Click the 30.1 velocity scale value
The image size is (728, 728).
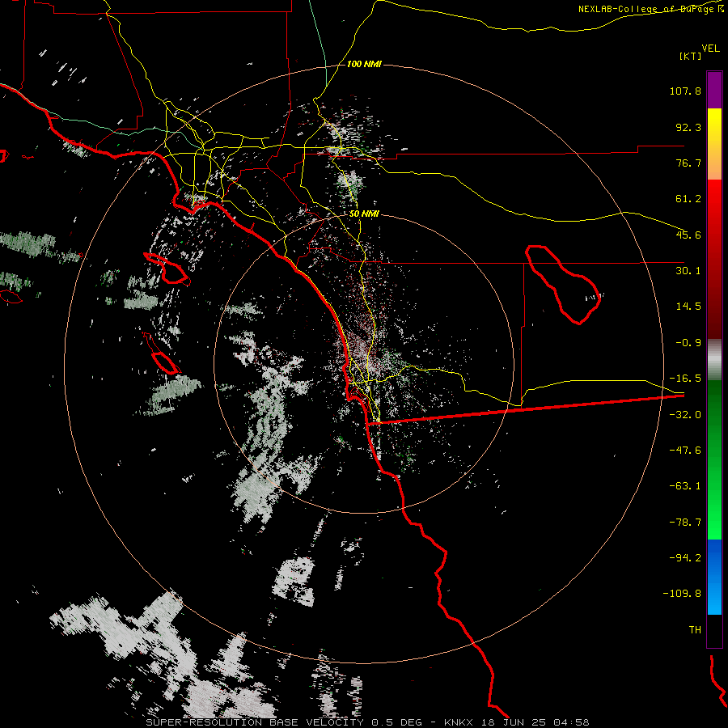pyautogui.click(x=688, y=271)
